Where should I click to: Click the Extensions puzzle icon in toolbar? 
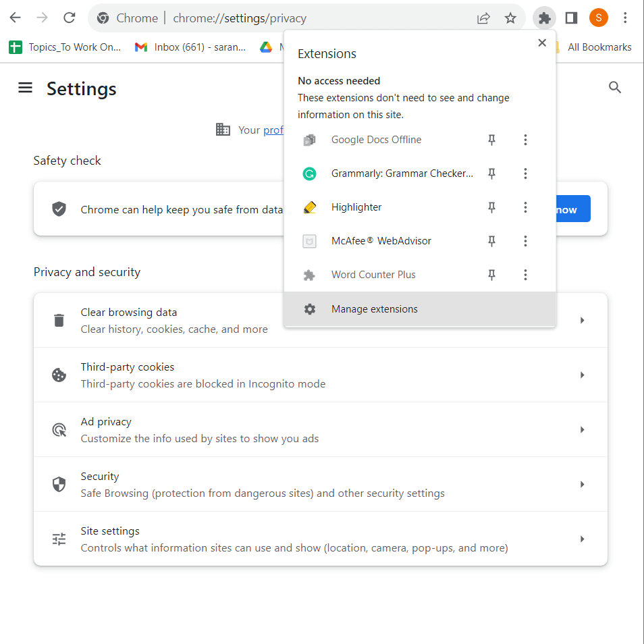[544, 18]
